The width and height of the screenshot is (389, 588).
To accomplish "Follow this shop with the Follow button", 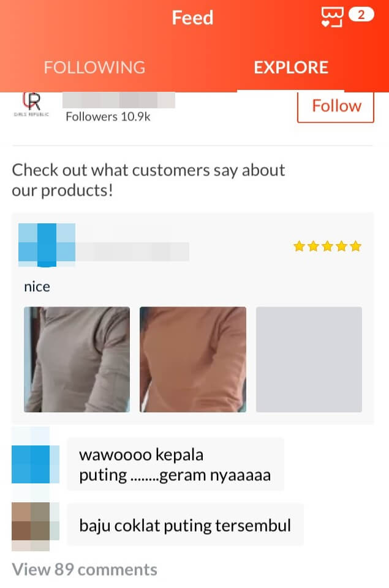I will tap(336, 106).
